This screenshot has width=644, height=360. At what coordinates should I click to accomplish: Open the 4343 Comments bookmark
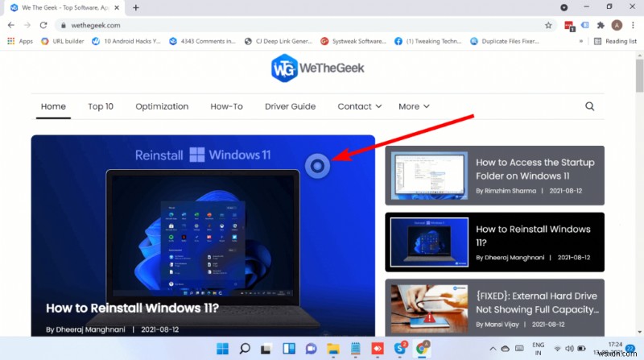point(203,41)
